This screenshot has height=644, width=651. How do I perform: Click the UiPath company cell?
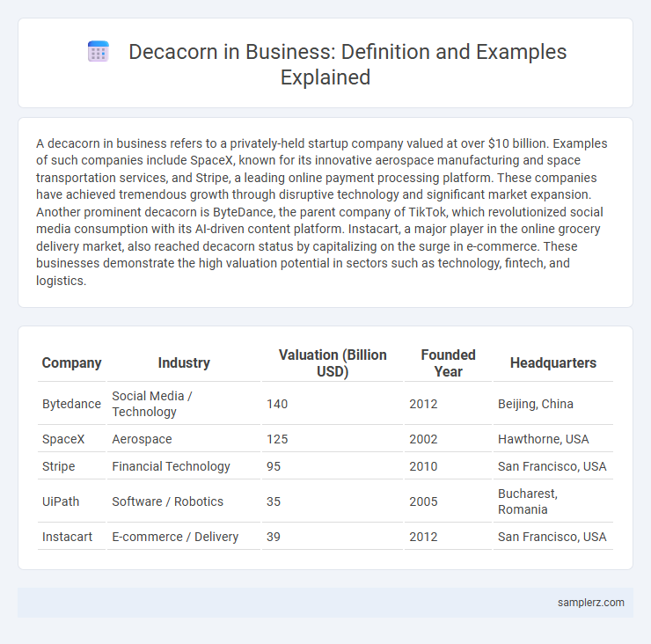(71, 501)
